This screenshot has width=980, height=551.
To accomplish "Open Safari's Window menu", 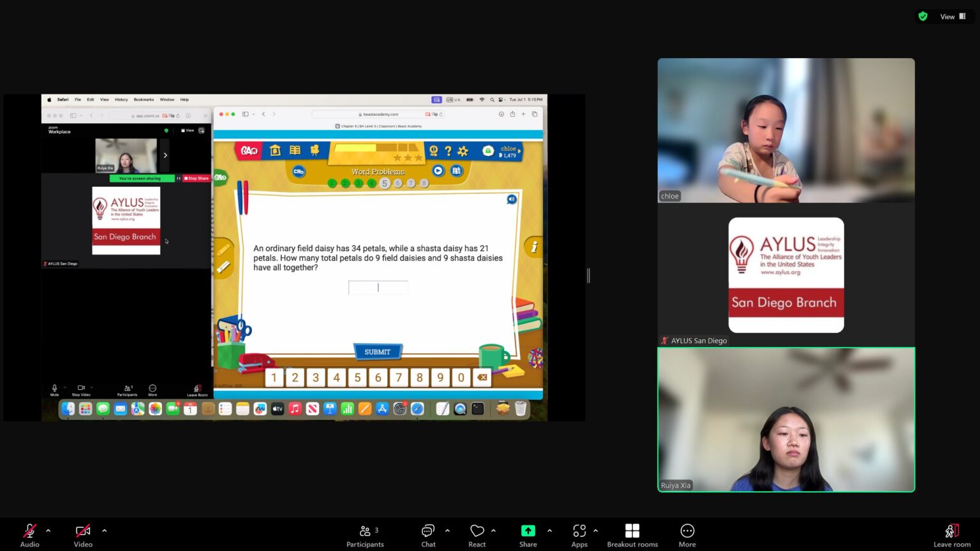I will coord(167,99).
